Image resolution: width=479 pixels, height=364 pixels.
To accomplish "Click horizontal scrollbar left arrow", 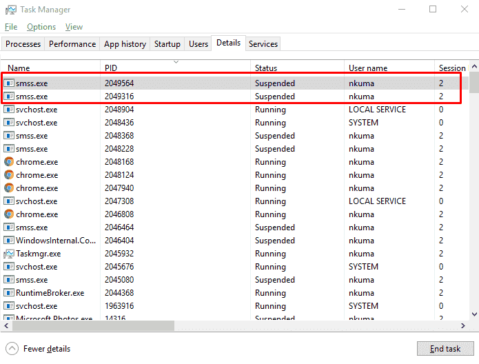I will (6, 326).
